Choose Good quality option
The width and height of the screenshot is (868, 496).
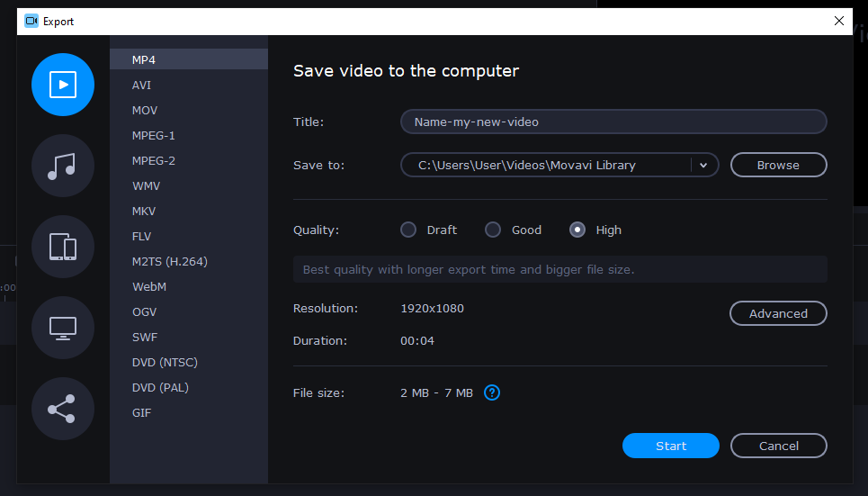[493, 230]
